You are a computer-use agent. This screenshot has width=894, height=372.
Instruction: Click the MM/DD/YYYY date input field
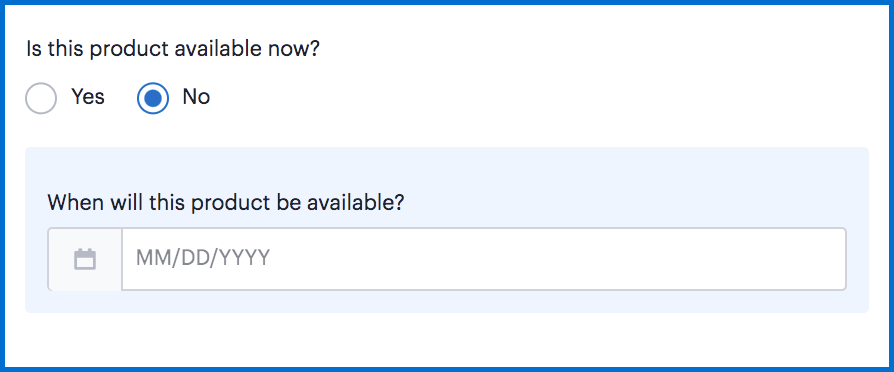tap(483, 259)
